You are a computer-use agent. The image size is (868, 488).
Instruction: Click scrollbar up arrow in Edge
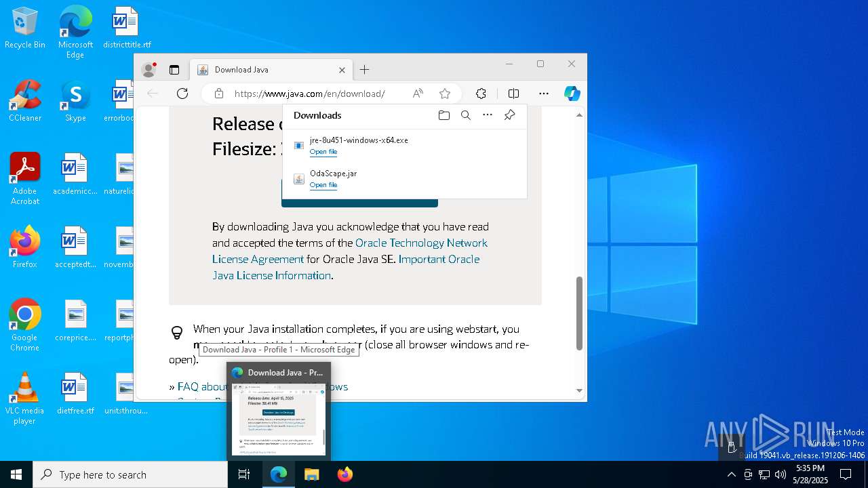(x=579, y=115)
